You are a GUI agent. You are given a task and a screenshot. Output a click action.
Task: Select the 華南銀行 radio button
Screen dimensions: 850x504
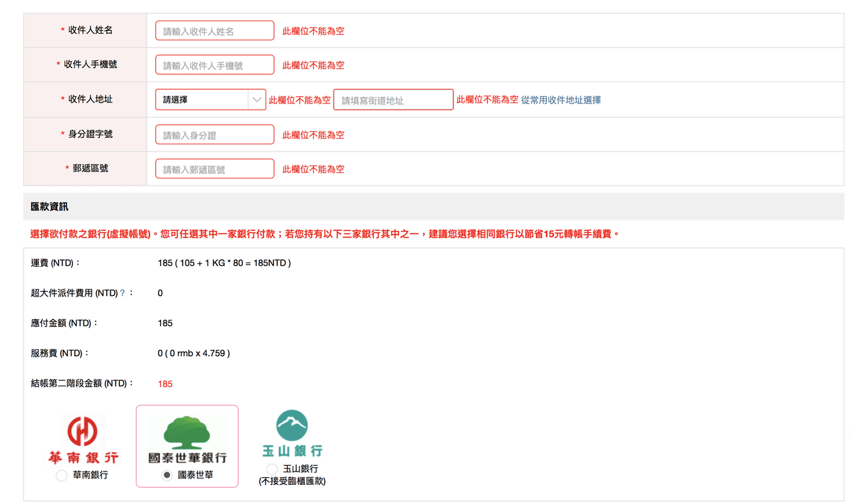(62, 476)
